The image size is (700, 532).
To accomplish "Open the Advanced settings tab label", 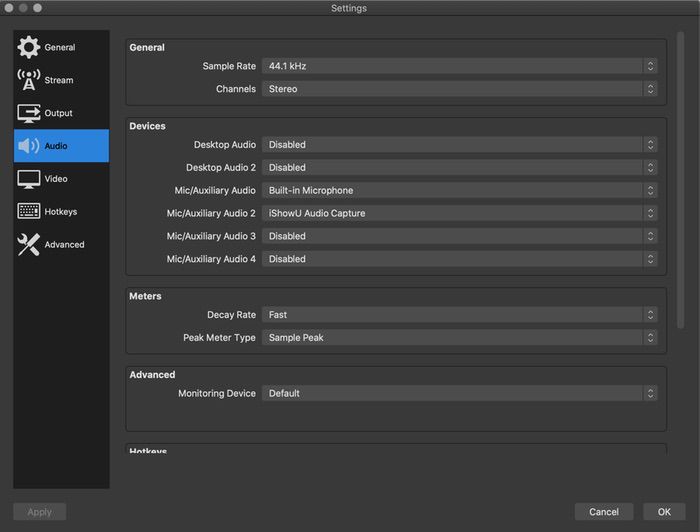I will [64, 245].
